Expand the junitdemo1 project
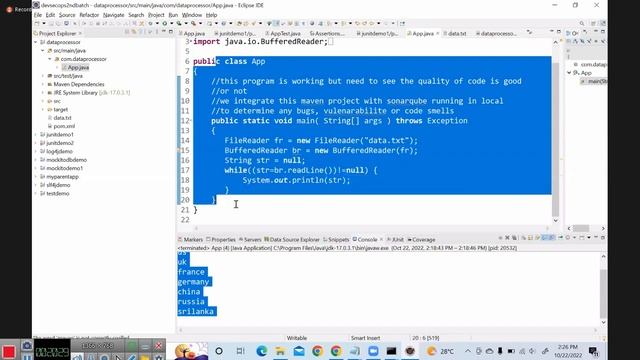This screenshot has width=640, height=360. 36,135
